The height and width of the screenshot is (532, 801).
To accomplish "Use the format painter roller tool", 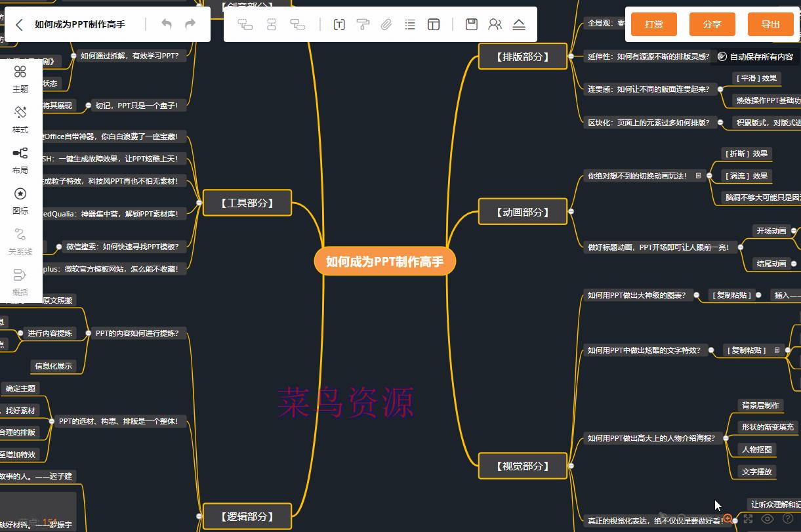I will pos(363,24).
